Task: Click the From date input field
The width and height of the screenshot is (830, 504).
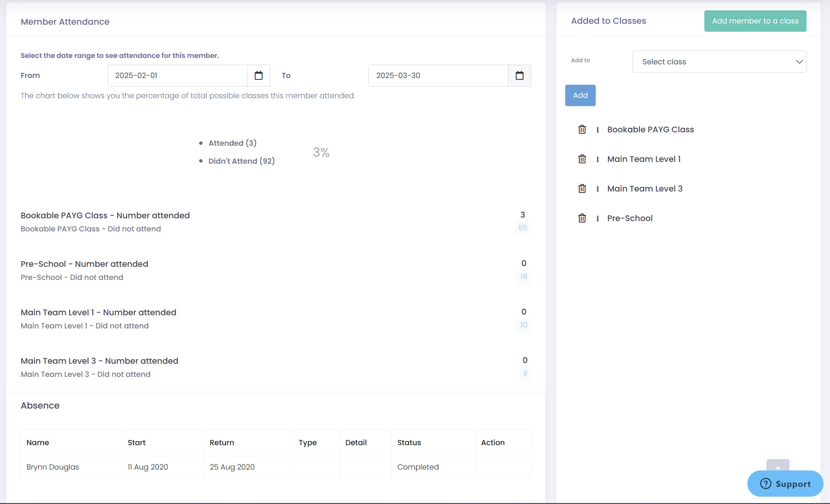Action: (178, 75)
